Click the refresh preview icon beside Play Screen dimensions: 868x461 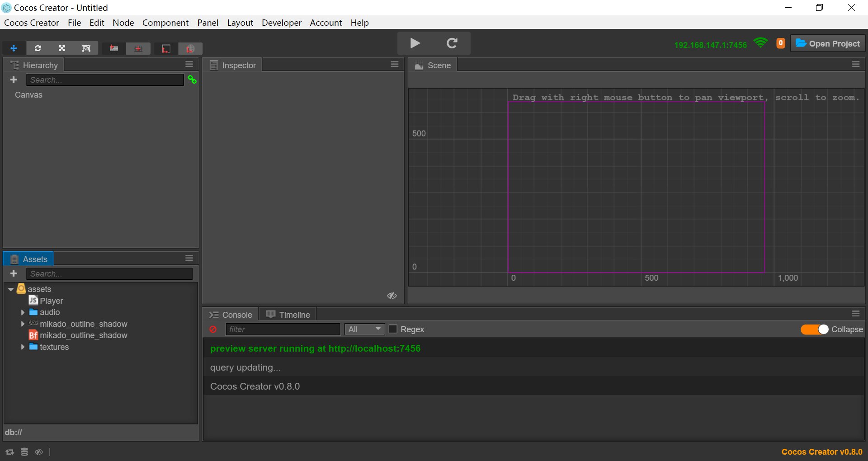453,43
